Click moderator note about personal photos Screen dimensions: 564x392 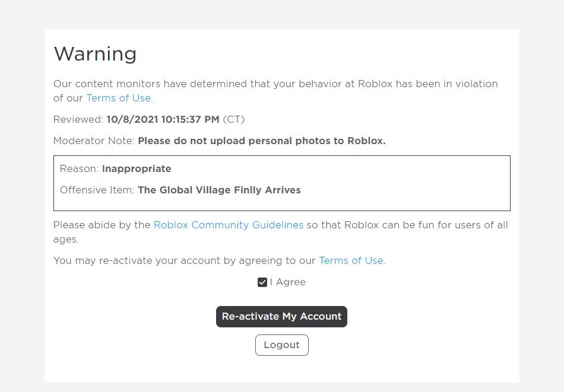261,141
